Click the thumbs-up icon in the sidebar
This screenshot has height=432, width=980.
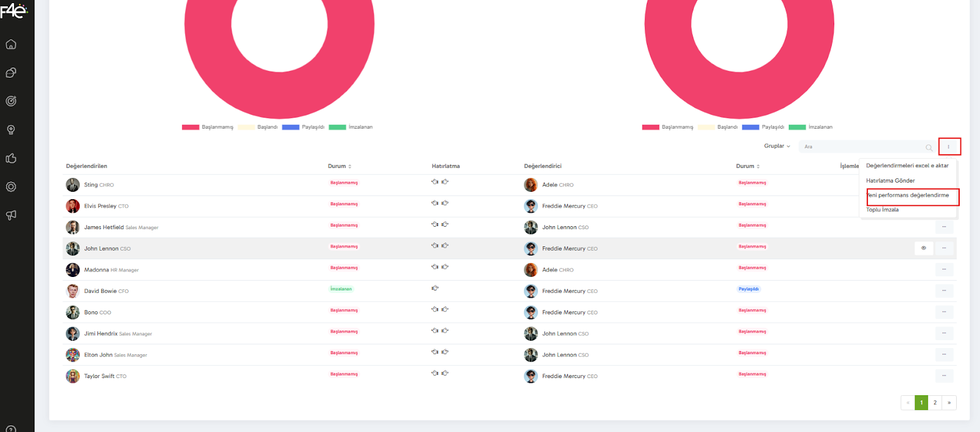pos(11,159)
